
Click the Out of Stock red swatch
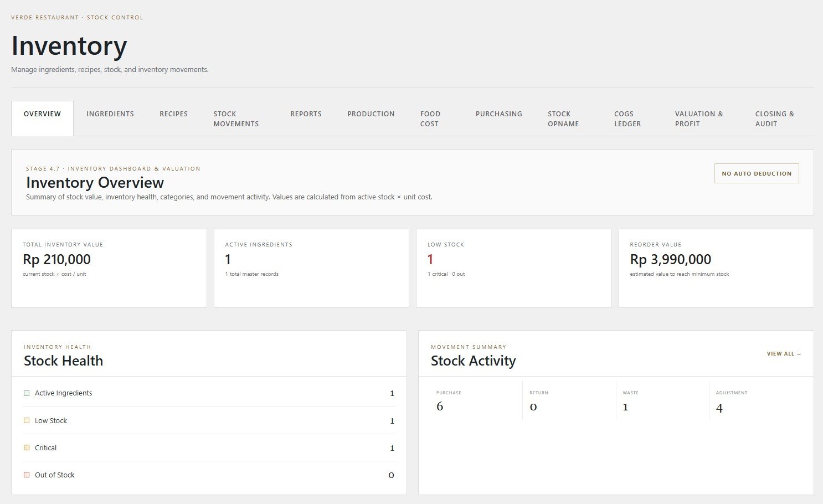coord(27,475)
